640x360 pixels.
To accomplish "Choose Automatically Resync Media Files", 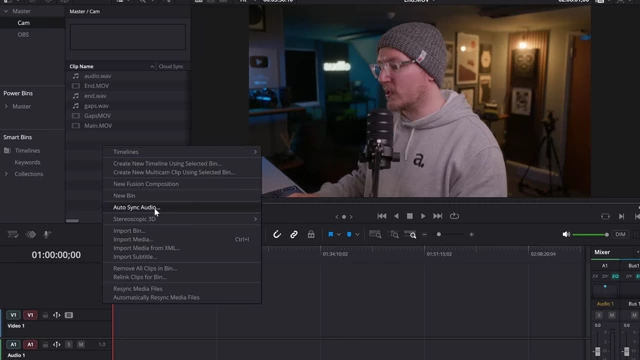I will (x=182, y=298).
